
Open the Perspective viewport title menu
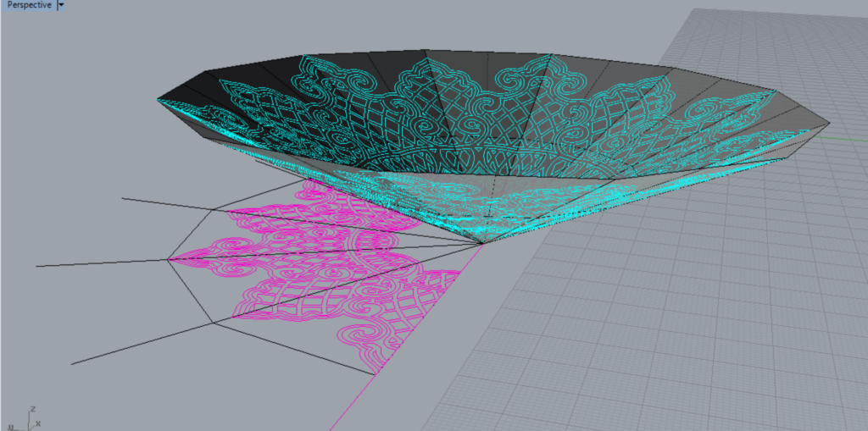pyautogui.click(x=28, y=5)
